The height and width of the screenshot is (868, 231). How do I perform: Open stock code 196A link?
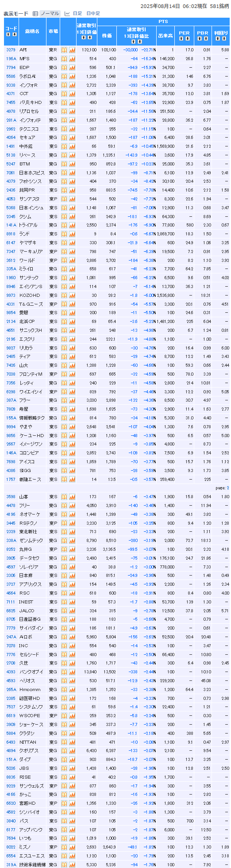click(x=11, y=58)
